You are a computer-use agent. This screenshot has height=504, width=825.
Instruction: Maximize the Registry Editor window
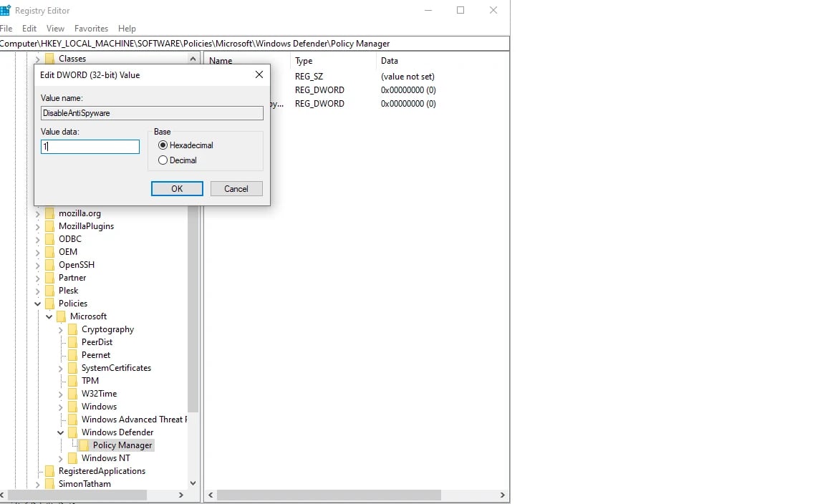[x=460, y=10]
